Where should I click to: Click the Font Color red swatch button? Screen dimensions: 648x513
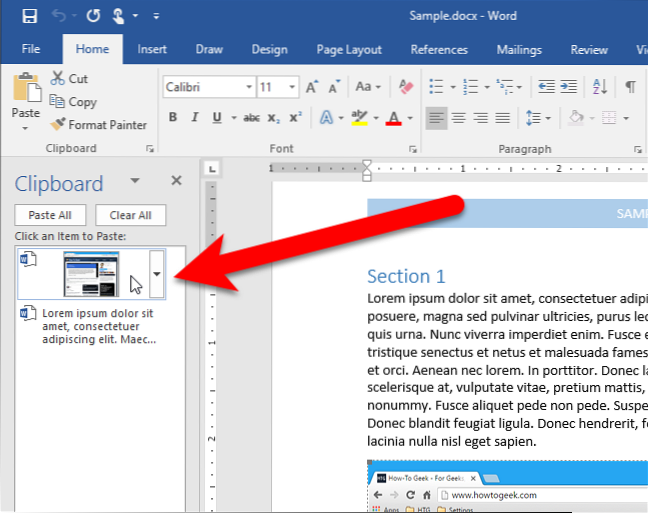tap(391, 118)
